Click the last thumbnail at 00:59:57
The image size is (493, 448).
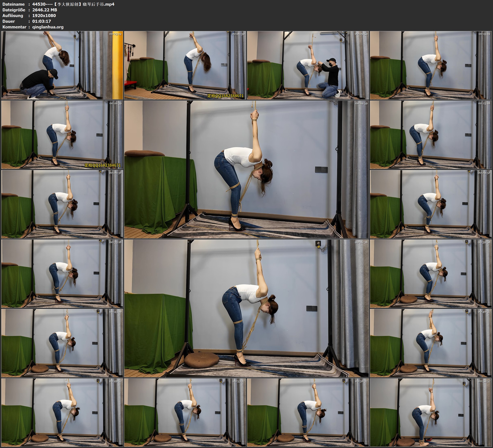pyautogui.click(x=430, y=412)
